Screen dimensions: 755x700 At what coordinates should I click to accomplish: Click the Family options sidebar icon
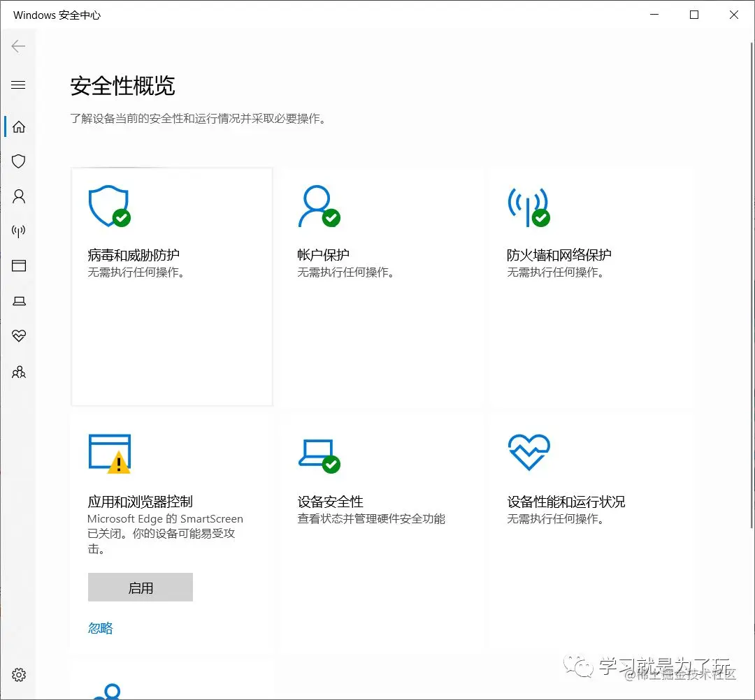[x=18, y=372]
